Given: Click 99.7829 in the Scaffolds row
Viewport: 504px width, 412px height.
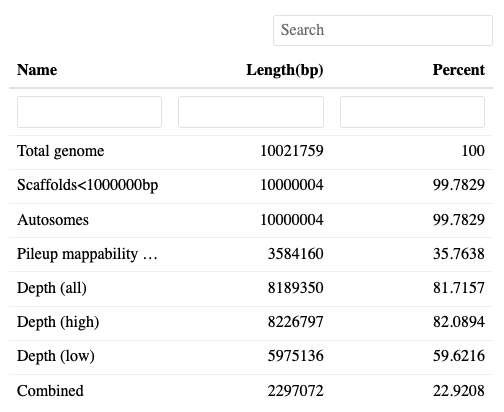Looking at the screenshot, I should [x=459, y=185].
